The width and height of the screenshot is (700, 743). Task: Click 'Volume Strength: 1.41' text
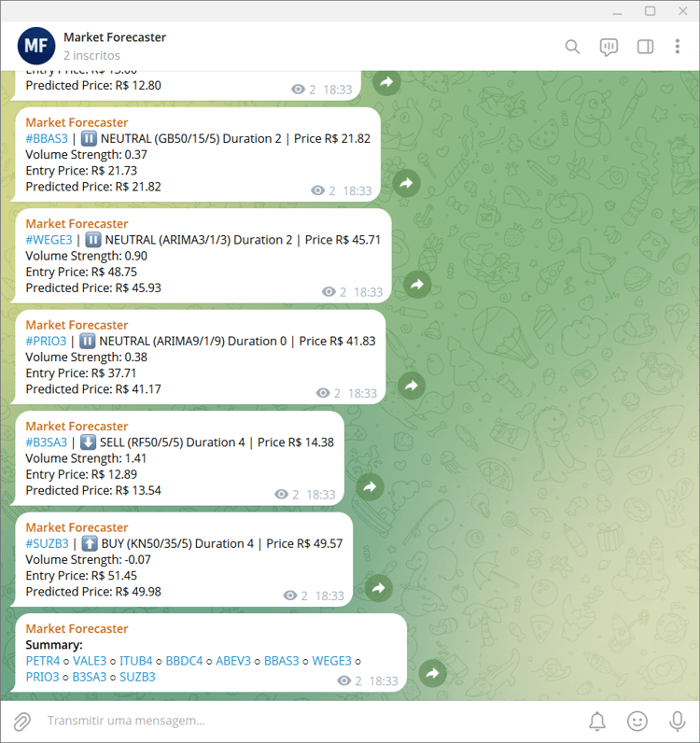(86, 458)
